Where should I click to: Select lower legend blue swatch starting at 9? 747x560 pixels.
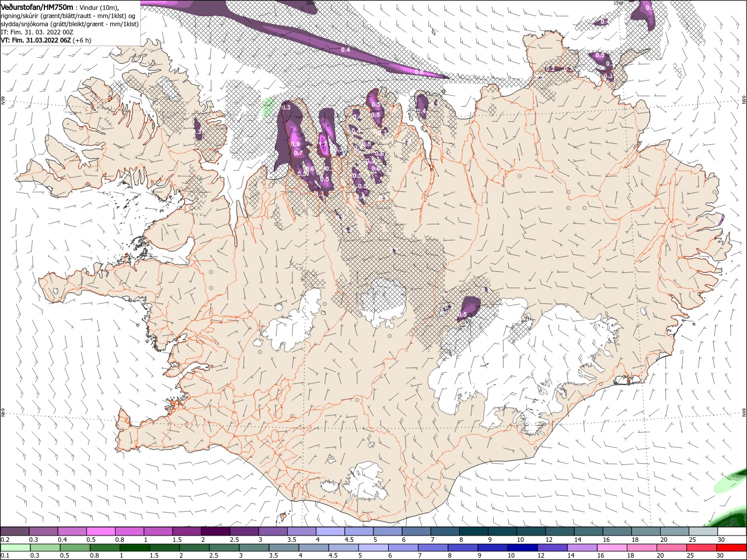[492, 548]
